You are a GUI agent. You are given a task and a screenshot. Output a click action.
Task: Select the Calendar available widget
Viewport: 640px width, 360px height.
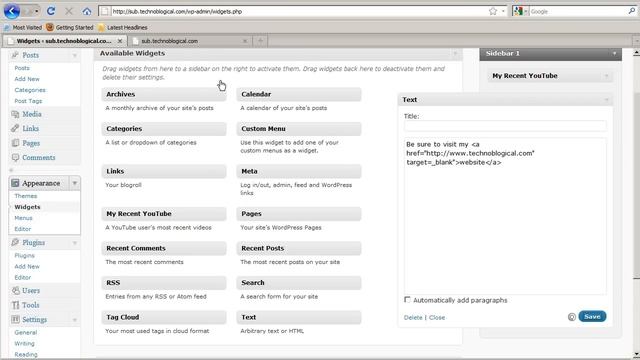pos(299,94)
